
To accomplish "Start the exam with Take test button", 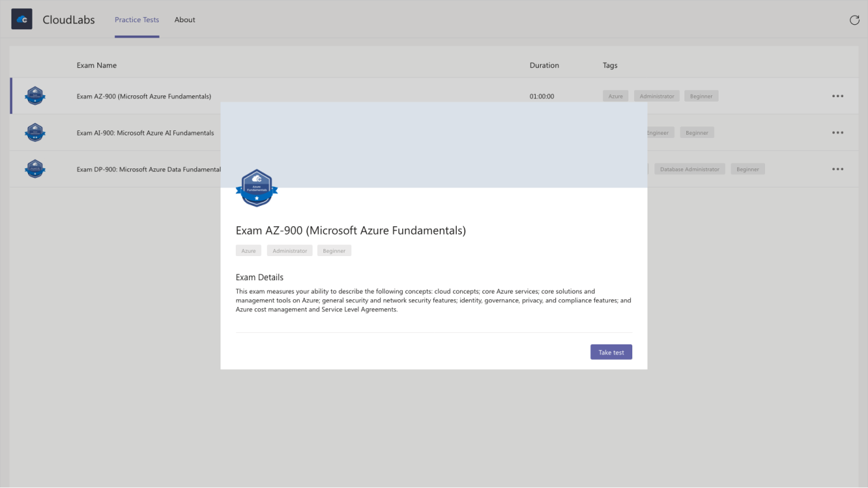I will 611,352.
